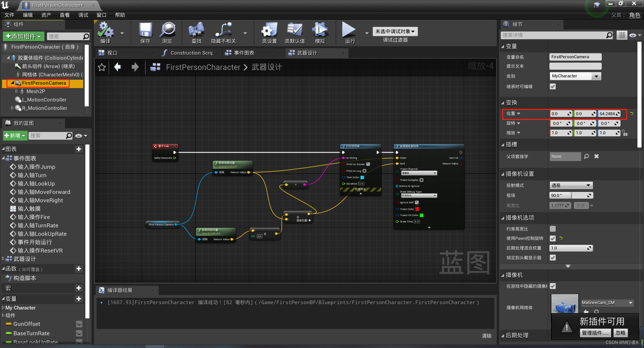Click the Dismiss (忽略) button in plugin notice

pyautogui.click(x=621, y=333)
